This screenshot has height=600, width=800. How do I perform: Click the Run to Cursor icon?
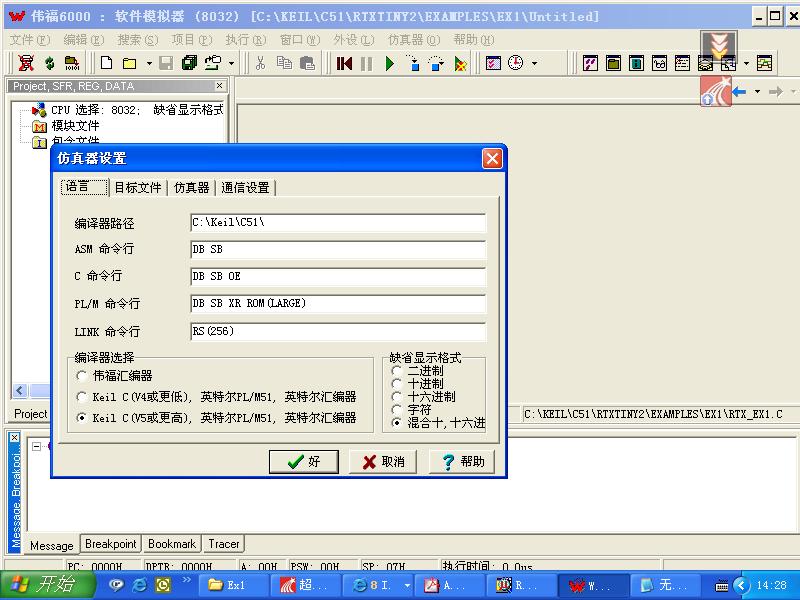pyautogui.click(x=460, y=63)
